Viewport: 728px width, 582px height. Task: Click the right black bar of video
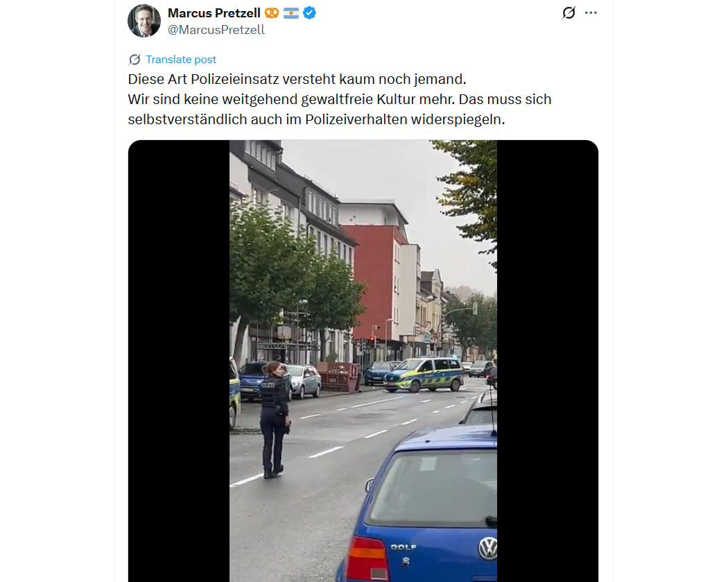click(x=548, y=361)
